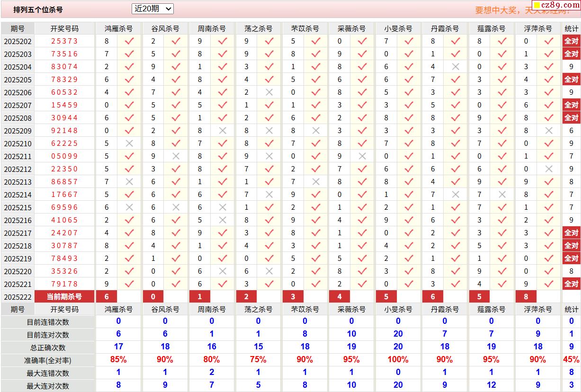This screenshot has width=581, height=392.
Task: Click the top 期号 column header
Action: tap(18, 28)
